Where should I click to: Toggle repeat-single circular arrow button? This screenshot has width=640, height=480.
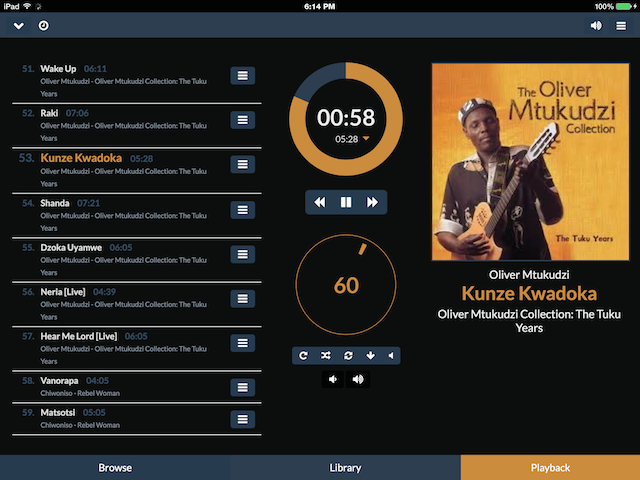[x=303, y=356]
